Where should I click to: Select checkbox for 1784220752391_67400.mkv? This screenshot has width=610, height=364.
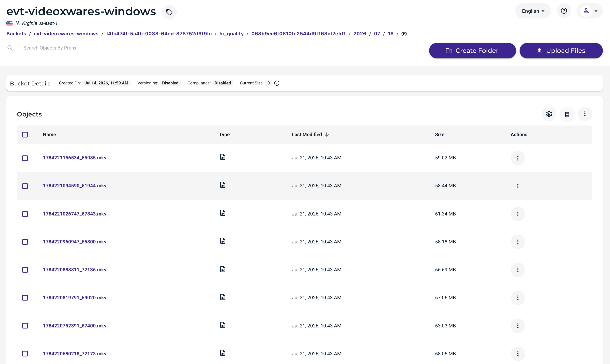[x=25, y=326]
